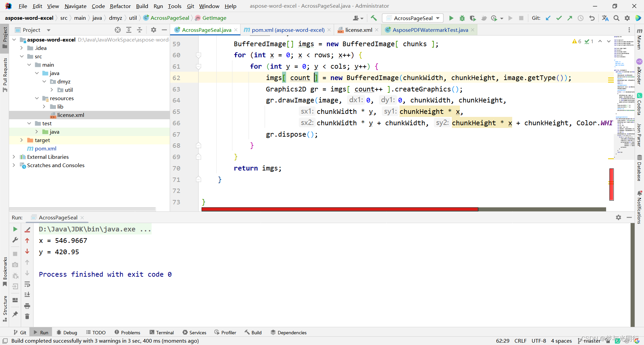Open the Refactor menu
This screenshot has height=345, width=644.
pos(120,6)
